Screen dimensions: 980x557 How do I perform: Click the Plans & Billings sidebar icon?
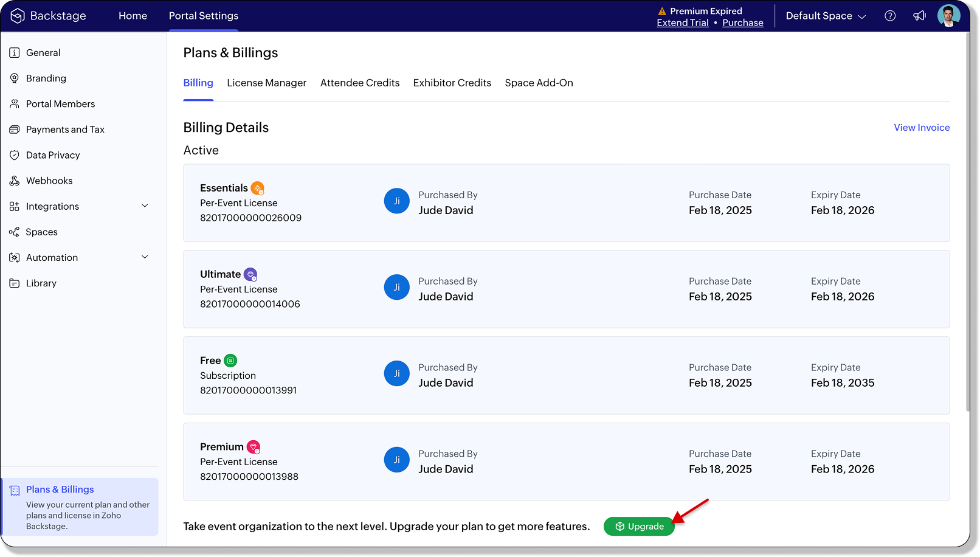pos(15,490)
